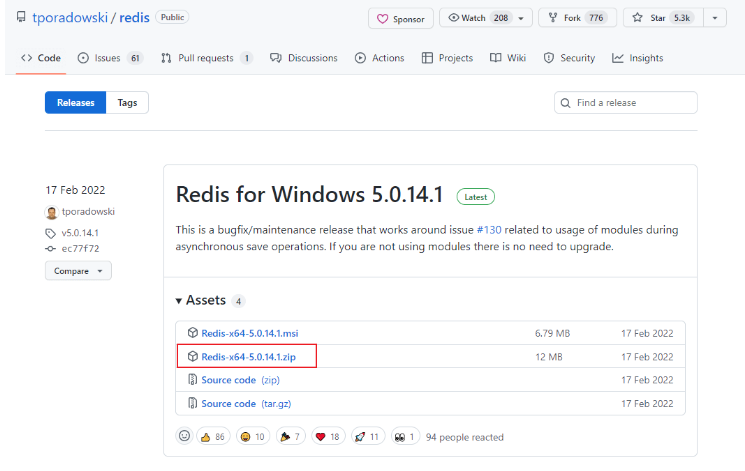Viewport: 745px width, 471px height.
Task: Click the search magnifier icon in Find a release
Action: [565, 103]
